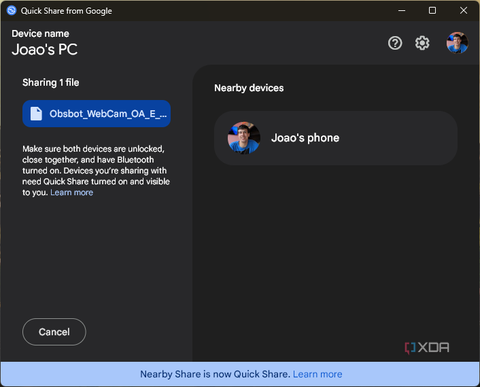Maximize the Quick Share window
Screen dimensions: 480x387
432,11
